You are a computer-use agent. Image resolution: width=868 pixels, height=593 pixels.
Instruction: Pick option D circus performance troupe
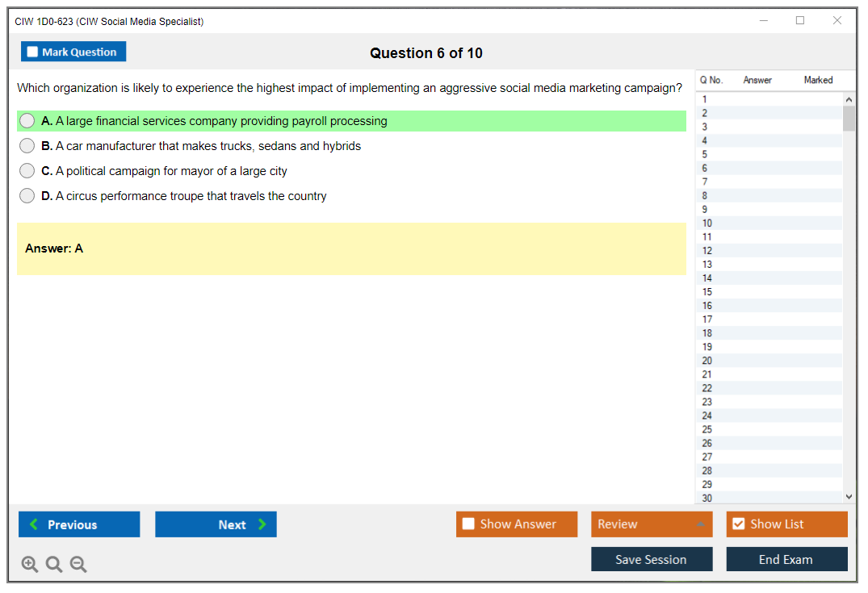[27, 196]
